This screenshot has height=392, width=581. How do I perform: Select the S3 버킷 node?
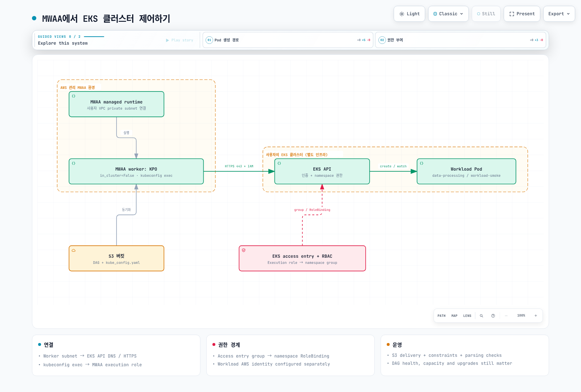[x=117, y=258]
